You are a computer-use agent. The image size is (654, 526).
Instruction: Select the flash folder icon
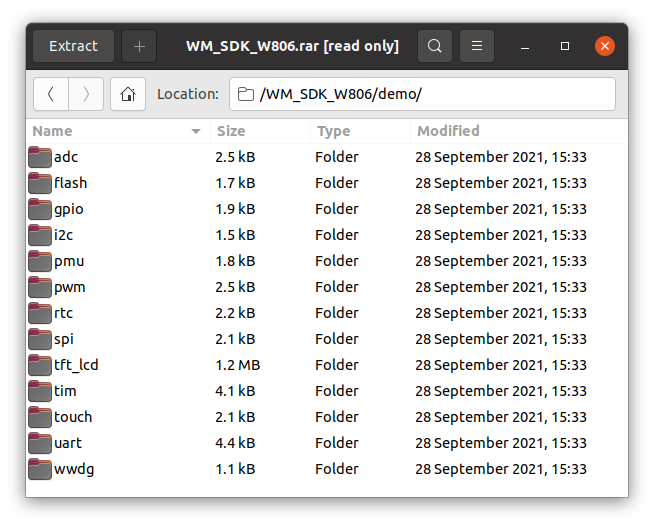click(x=40, y=183)
